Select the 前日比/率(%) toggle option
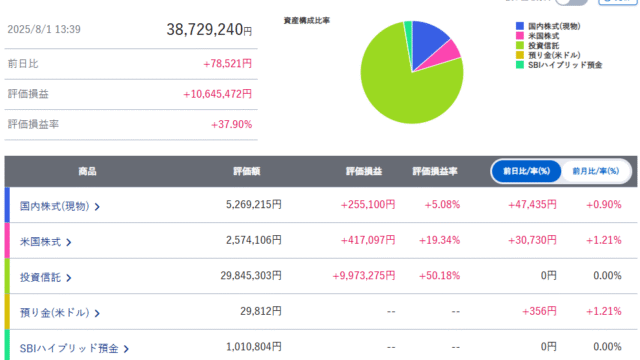Screen dimensions: 640x360 pyautogui.click(x=526, y=171)
